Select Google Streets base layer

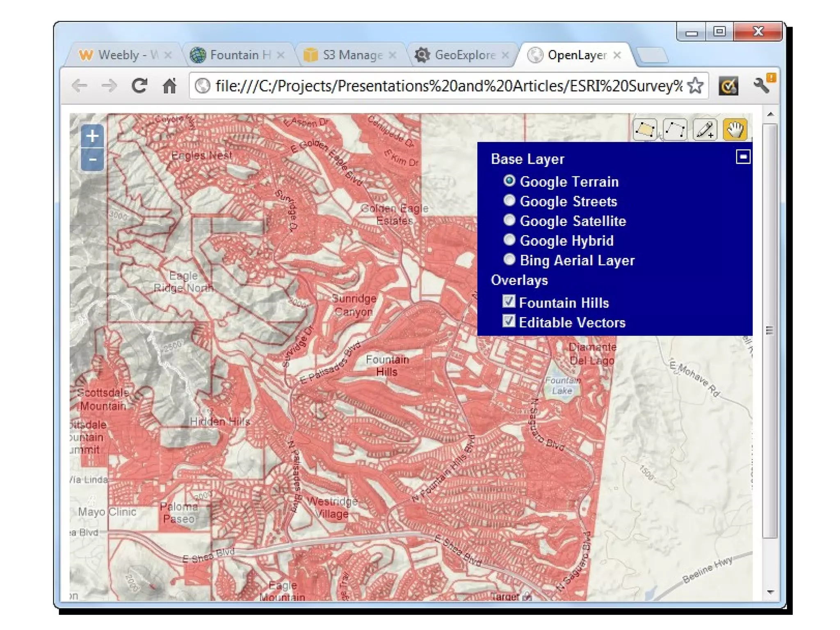coord(509,201)
